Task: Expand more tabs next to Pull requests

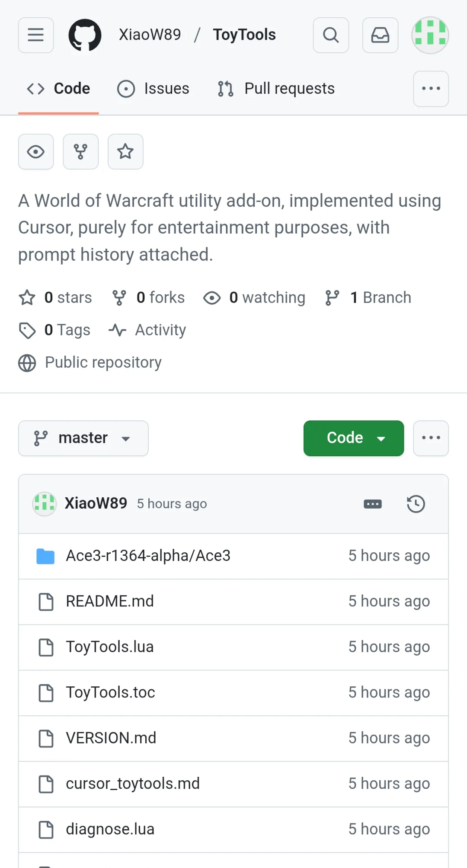Action: pos(431,89)
